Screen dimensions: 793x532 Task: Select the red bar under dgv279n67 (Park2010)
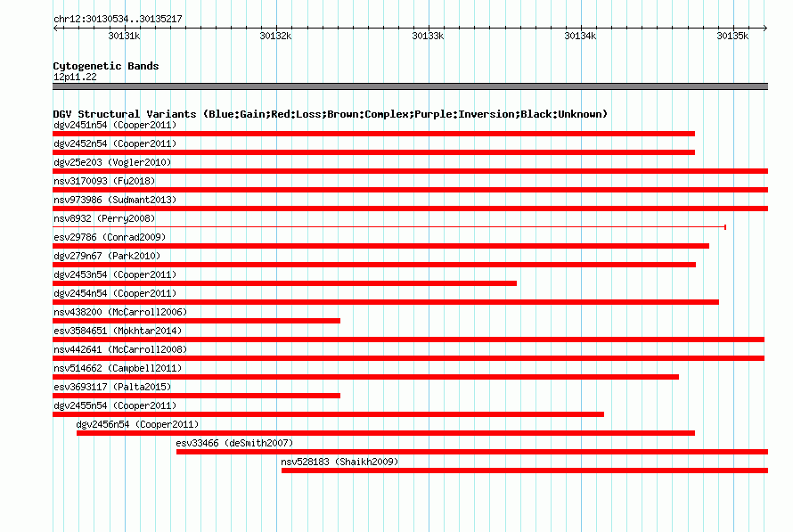tap(374, 265)
